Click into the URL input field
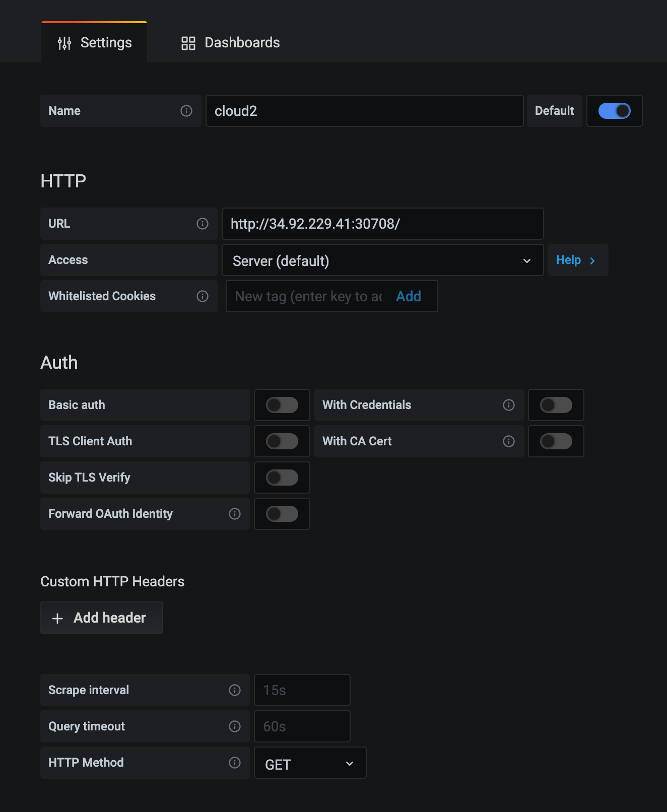The width and height of the screenshot is (667, 812). tap(382, 224)
